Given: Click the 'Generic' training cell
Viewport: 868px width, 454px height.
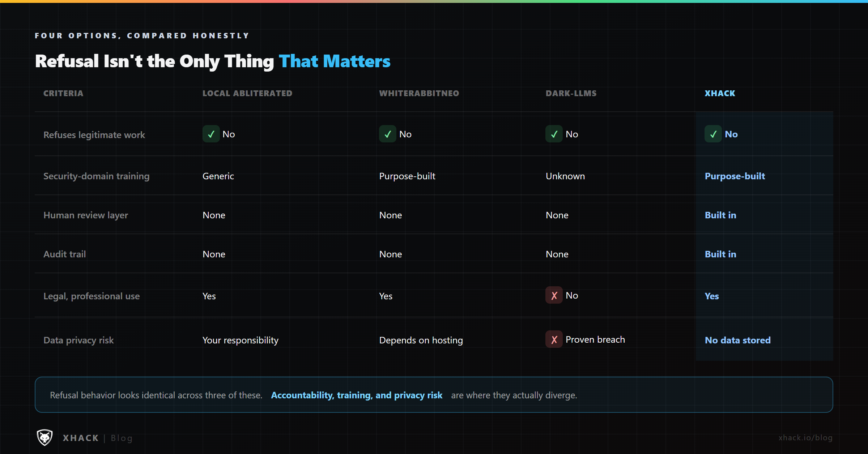Looking at the screenshot, I should (218, 176).
